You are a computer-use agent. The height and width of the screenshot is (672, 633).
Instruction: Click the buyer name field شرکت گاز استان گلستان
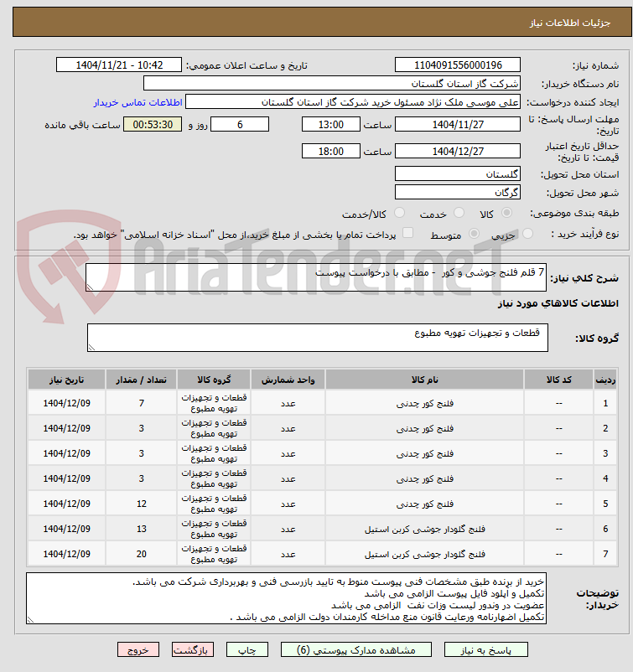332,83
